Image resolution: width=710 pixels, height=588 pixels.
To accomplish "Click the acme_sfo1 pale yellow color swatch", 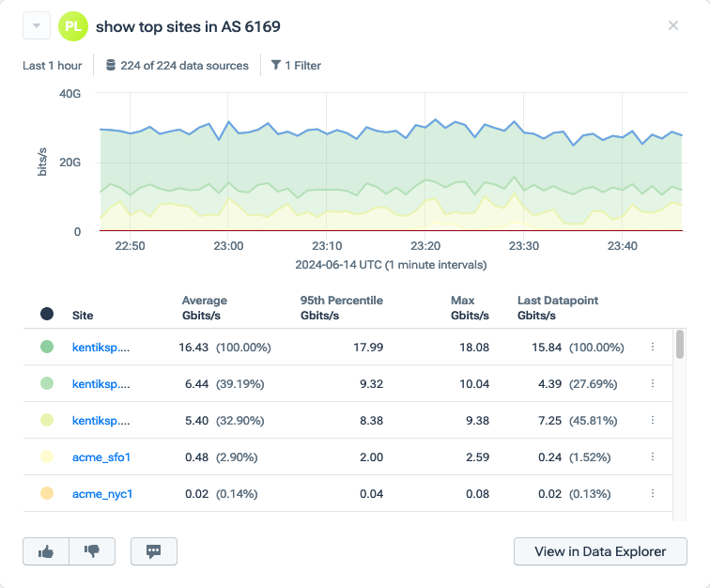I will pyautogui.click(x=47, y=456).
